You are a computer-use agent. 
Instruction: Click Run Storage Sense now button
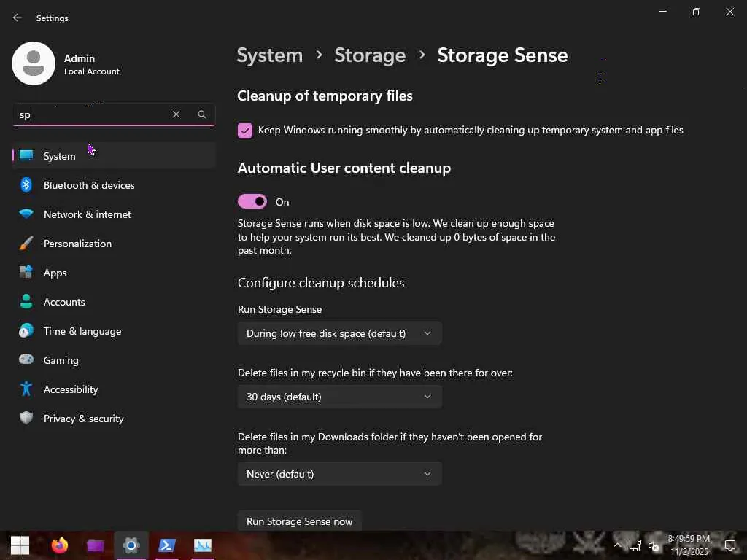click(299, 521)
